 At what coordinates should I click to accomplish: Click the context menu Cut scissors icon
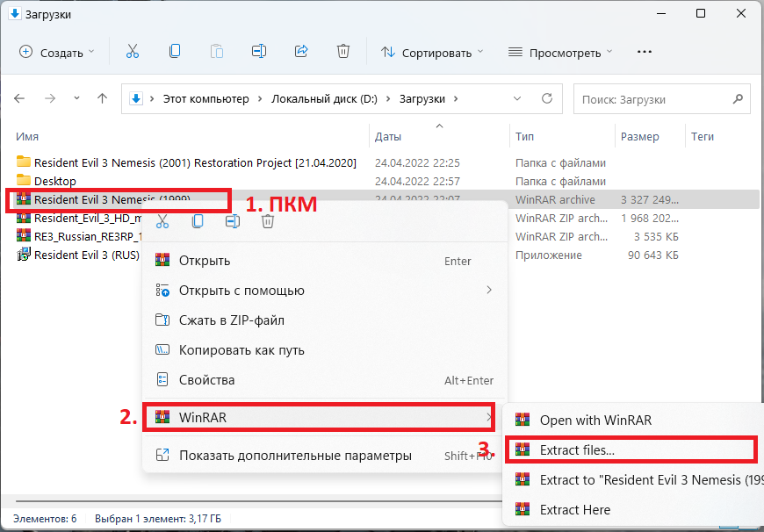162,221
